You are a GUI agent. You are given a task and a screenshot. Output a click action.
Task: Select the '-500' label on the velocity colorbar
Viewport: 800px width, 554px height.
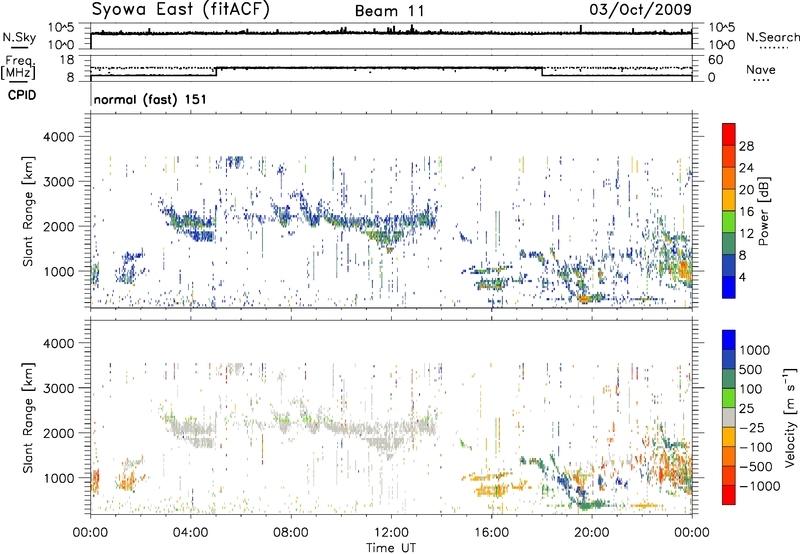(756, 467)
